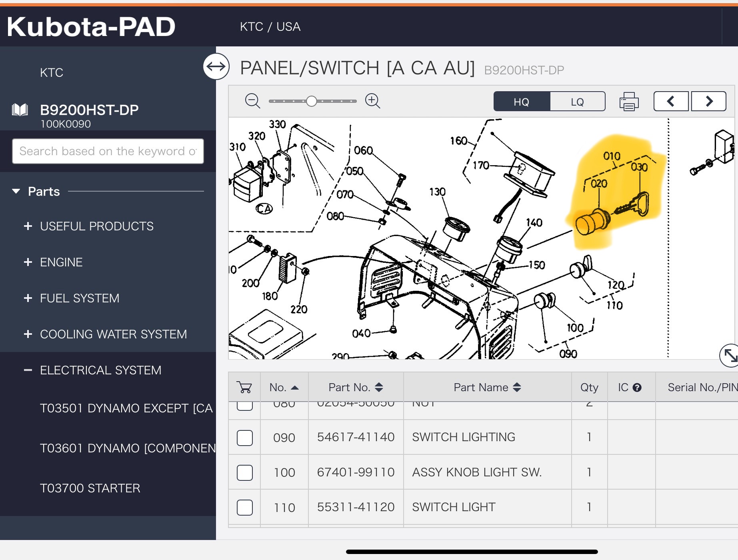This screenshot has height=560, width=738.
Task: Check the box for part 100
Action: (x=245, y=472)
